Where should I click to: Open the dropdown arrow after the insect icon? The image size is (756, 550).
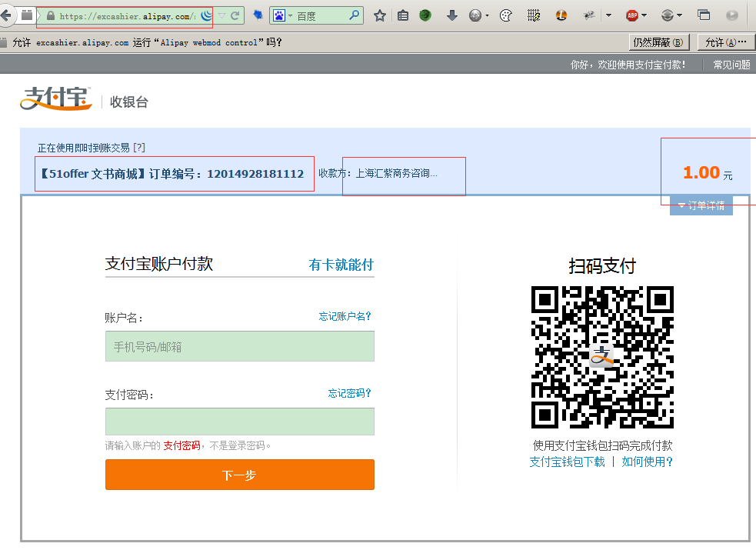608,16
